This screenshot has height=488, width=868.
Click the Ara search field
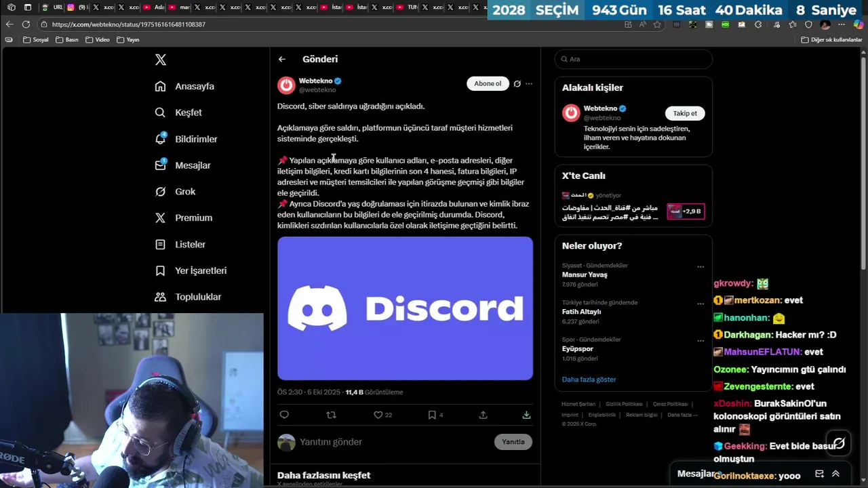tap(633, 59)
